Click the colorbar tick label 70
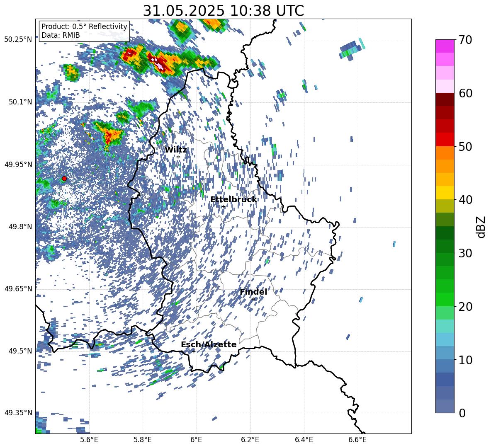The image size is (491, 448). point(466,40)
